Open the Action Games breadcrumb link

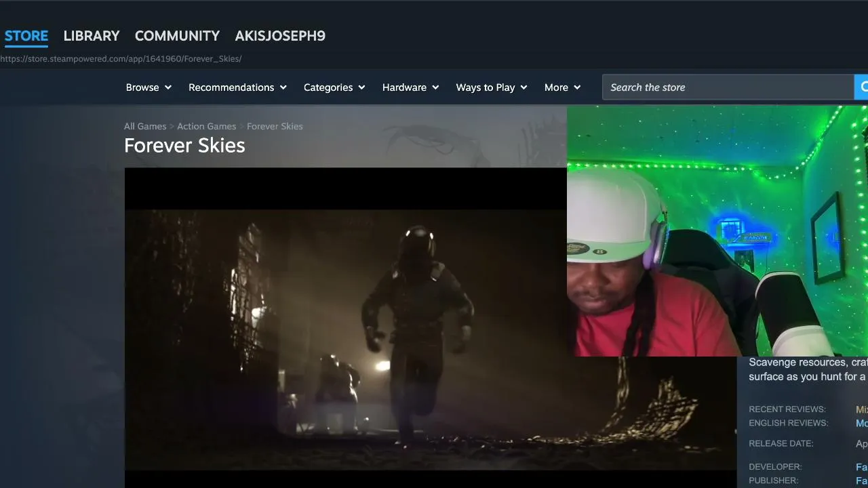[x=207, y=126]
